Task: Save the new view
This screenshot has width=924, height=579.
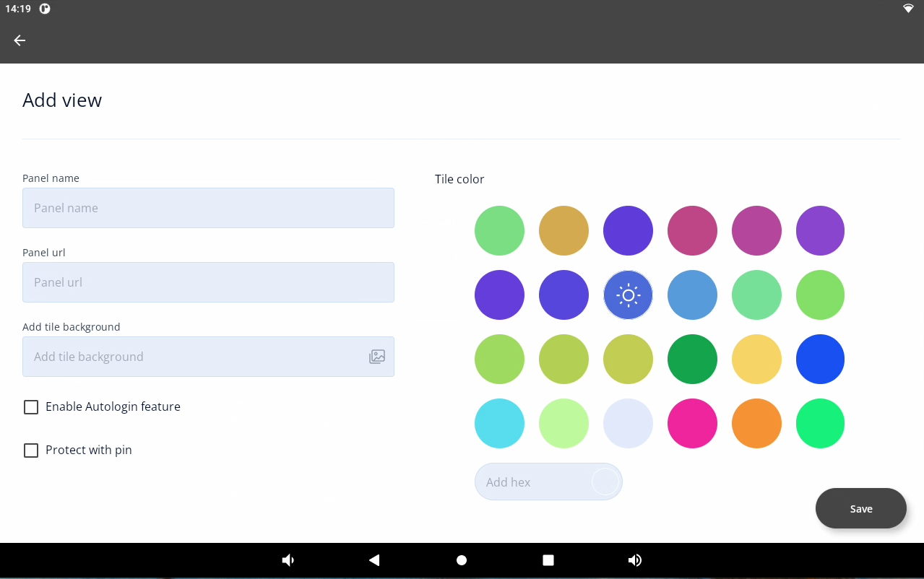Action: [x=860, y=508]
